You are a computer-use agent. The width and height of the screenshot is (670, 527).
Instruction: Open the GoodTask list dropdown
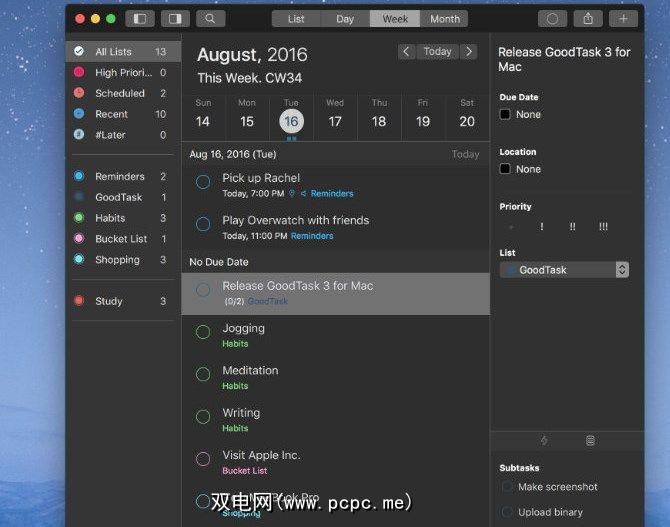(x=565, y=270)
